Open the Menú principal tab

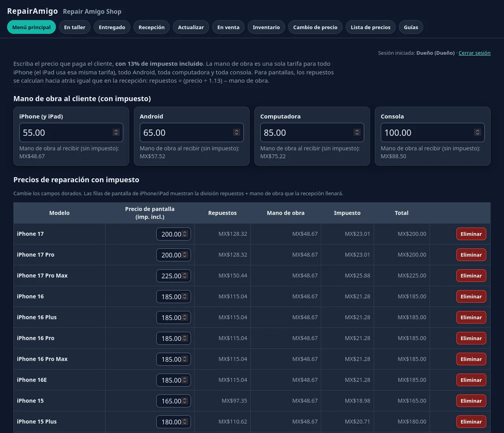(31, 27)
